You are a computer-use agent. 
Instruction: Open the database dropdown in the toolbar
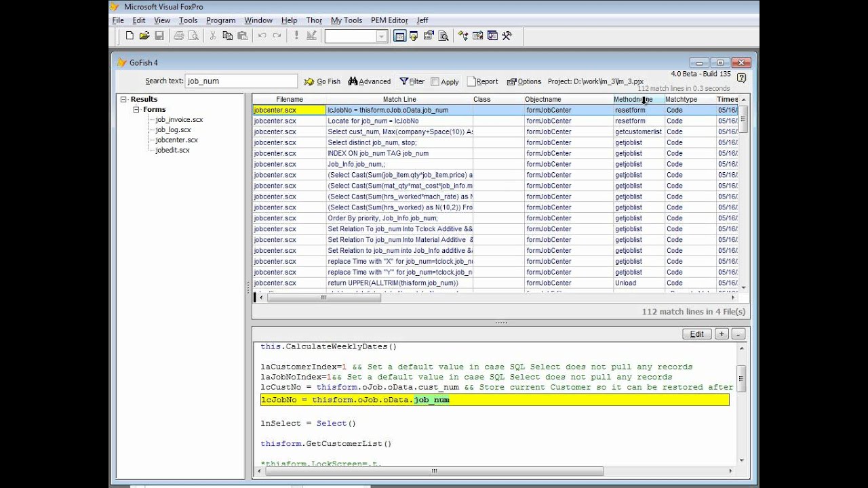pyautogui.click(x=382, y=37)
